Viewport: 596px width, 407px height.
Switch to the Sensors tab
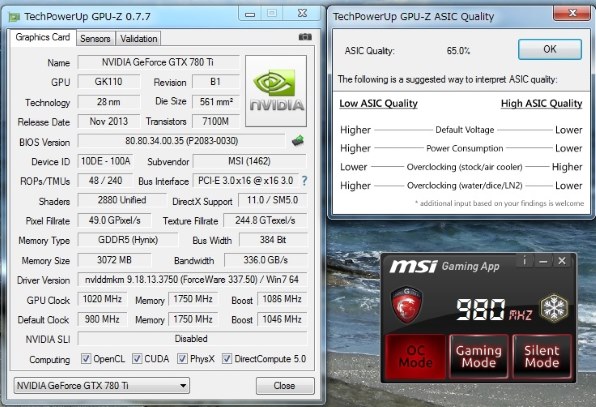click(95, 38)
